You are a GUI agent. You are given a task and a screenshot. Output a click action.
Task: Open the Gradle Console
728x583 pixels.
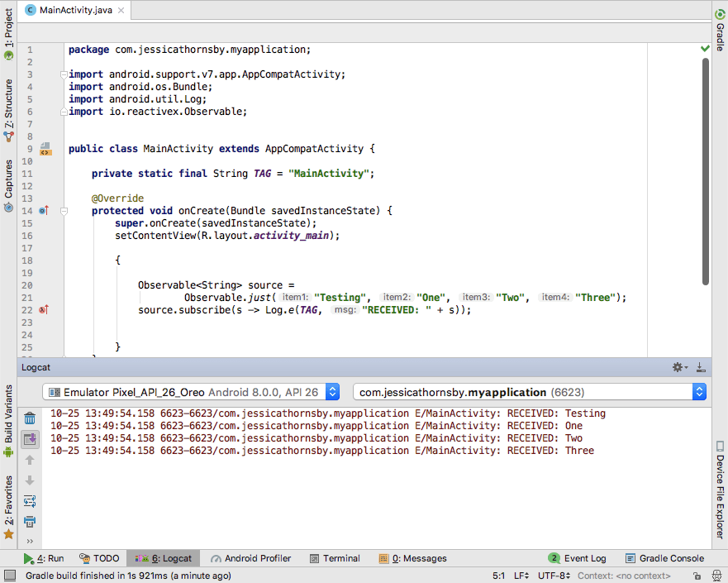(x=665, y=558)
